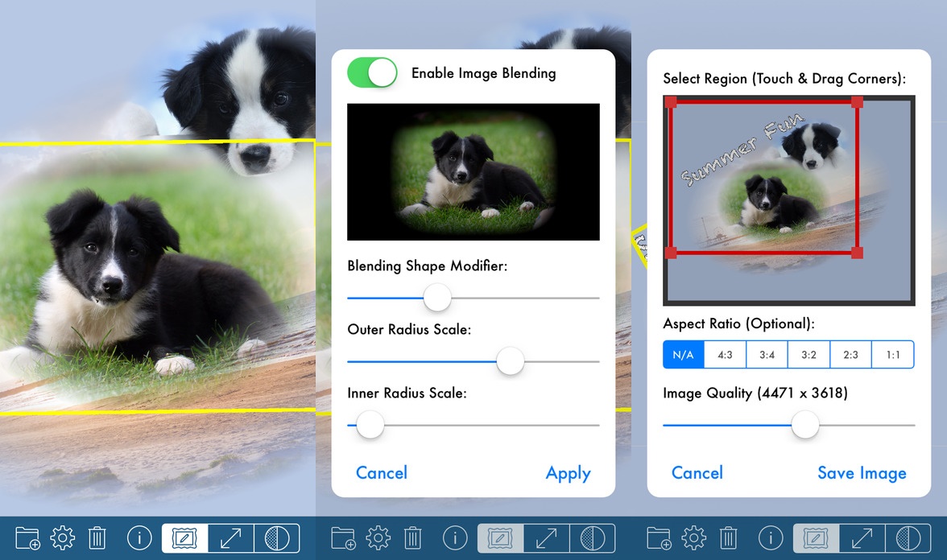This screenshot has height=560, width=947.
Task: Select the 4:3 aspect ratio option
Action: pos(725,354)
